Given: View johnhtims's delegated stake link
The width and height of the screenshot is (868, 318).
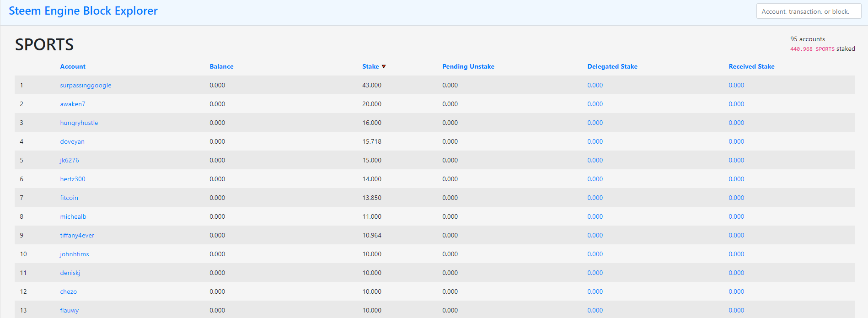Looking at the screenshot, I should tap(595, 254).
